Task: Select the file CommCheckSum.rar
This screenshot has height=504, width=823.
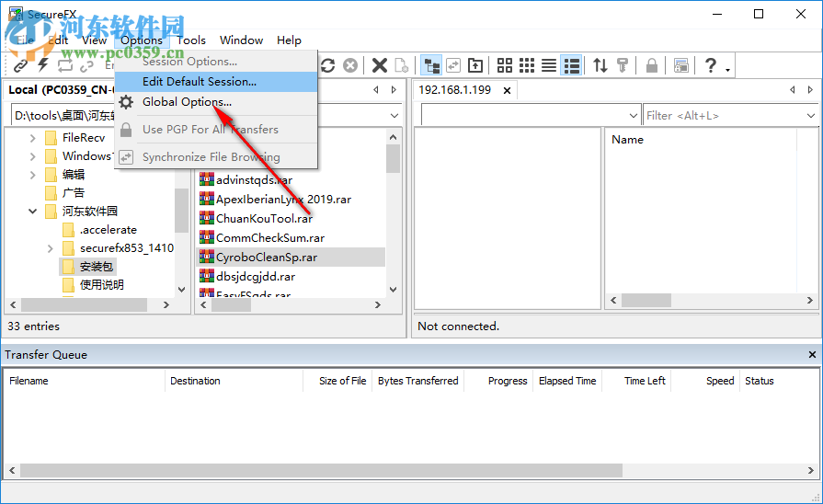Action: [270, 238]
